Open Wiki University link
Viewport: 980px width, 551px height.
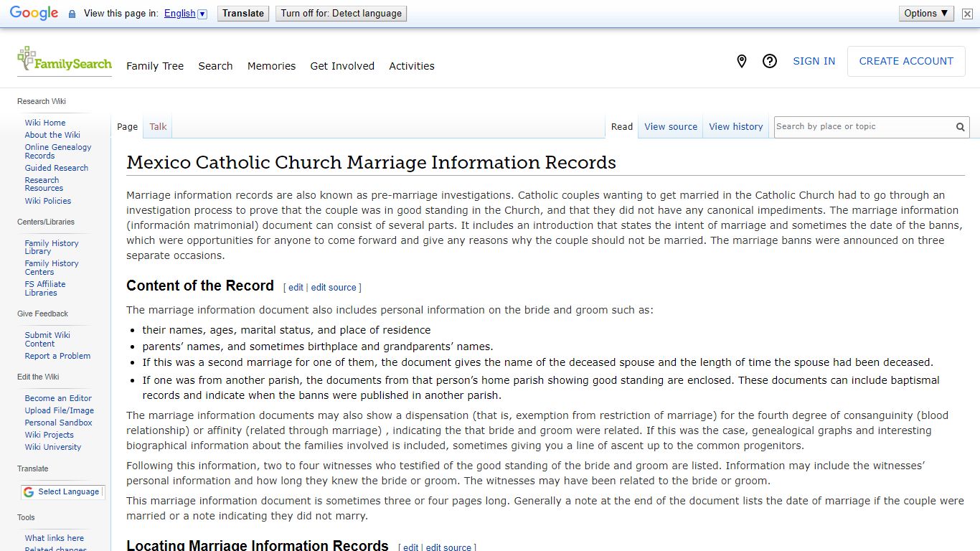(53, 447)
